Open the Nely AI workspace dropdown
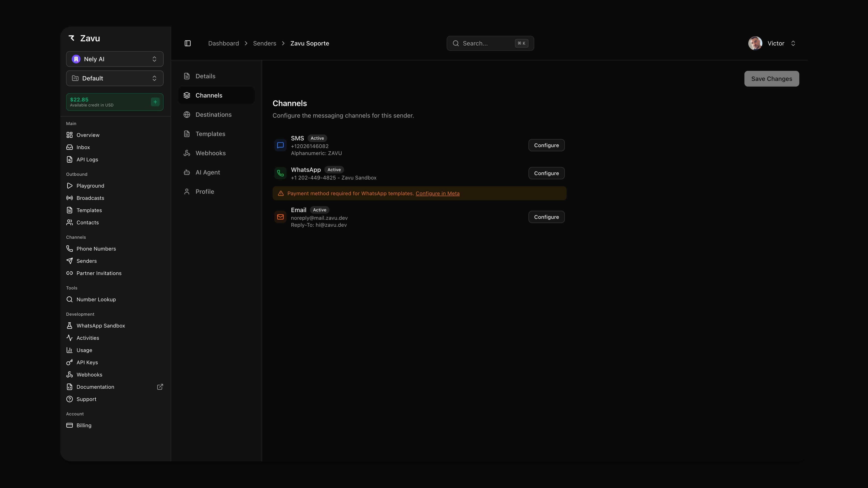Image resolution: width=868 pixels, height=488 pixels. pyautogui.click(x=115, y=59)
